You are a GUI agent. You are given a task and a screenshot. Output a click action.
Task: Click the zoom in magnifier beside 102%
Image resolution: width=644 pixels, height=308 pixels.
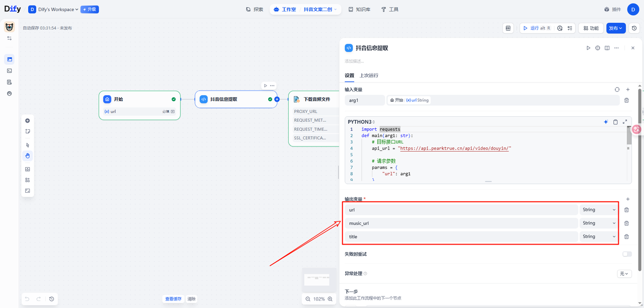coord(330,299)
